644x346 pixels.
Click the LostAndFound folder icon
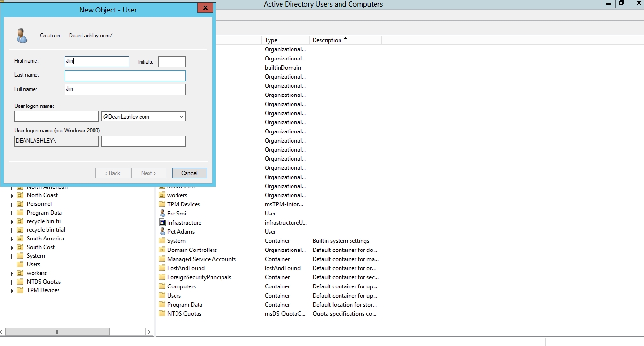pyautogui.click(x=162, y=268)
